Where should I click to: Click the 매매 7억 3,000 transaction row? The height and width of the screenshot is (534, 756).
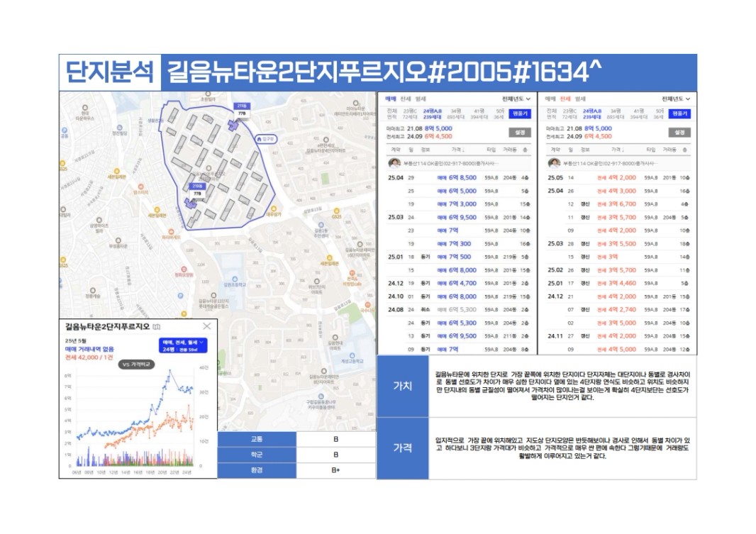coord(459,204)
